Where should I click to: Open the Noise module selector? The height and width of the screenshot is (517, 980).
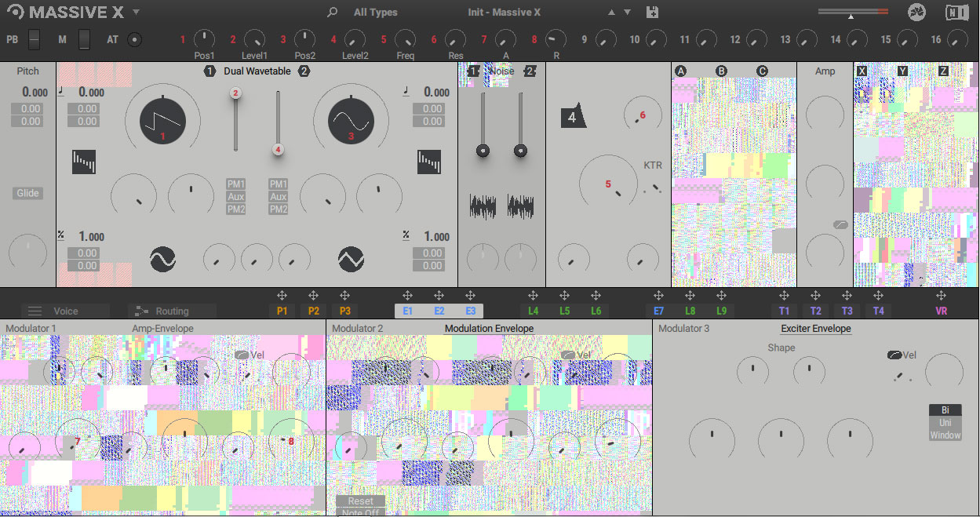tap(501, 71)
